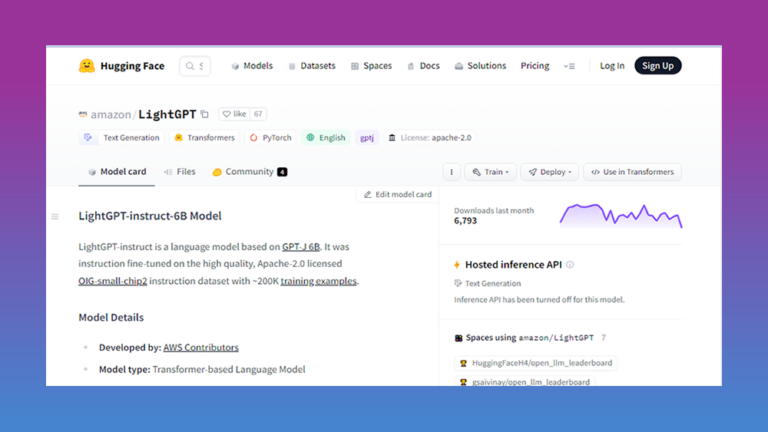Click the downloads value 6,793
This screenshot has height=432, width=768.
click(x=465, y=221)
